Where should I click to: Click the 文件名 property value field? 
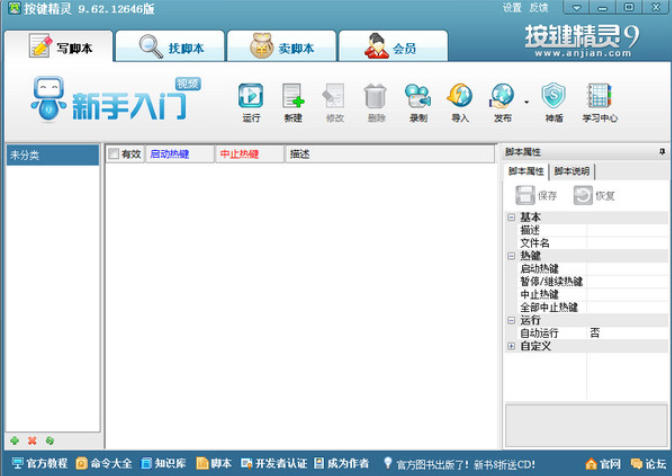point(627,243)
